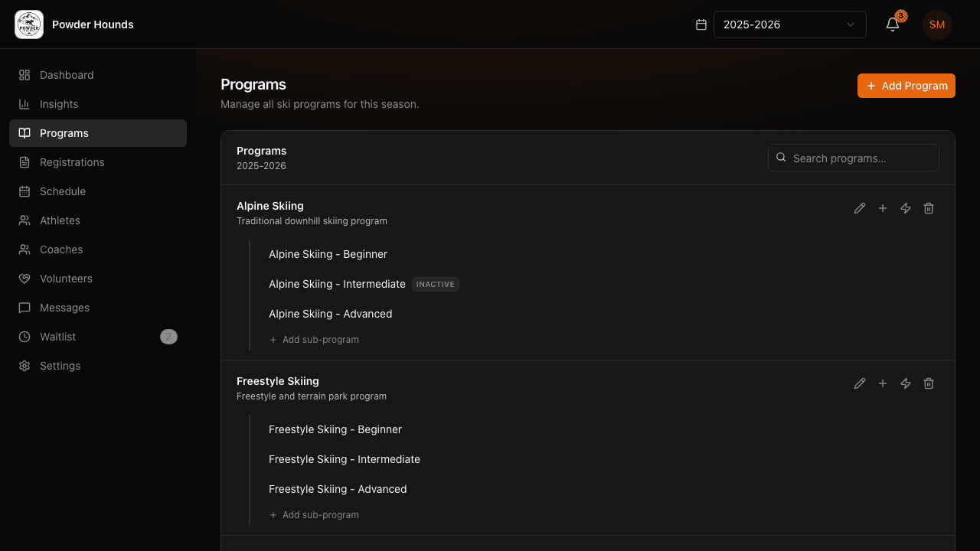Click the Schedule calendar icon in sidebar
Screen dimensions: 980x551
pyautogui.click(x=24, y=191)
